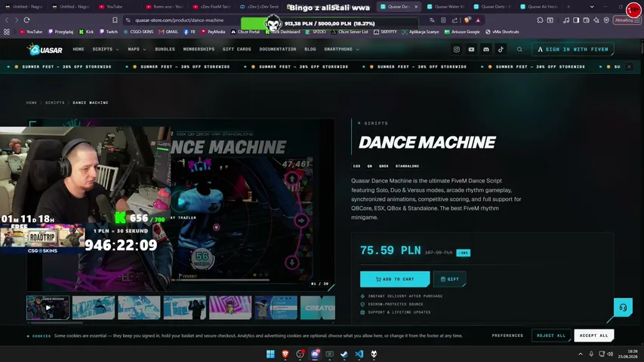Go to Scripts in breadcrumb
Viewport: 644px width, 362px height.
pyautogui.click(x=55, y=103)
